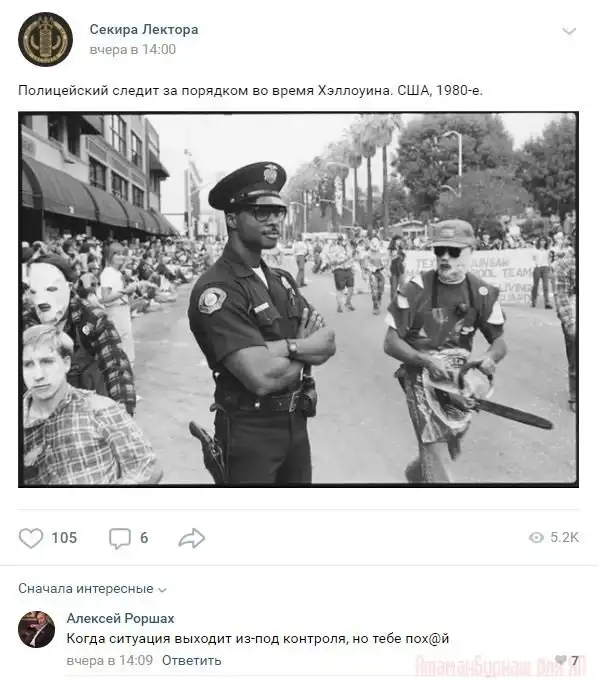Screen dimensions: 599x681
Task: Click the like count 105
Action: pos(64,538)
